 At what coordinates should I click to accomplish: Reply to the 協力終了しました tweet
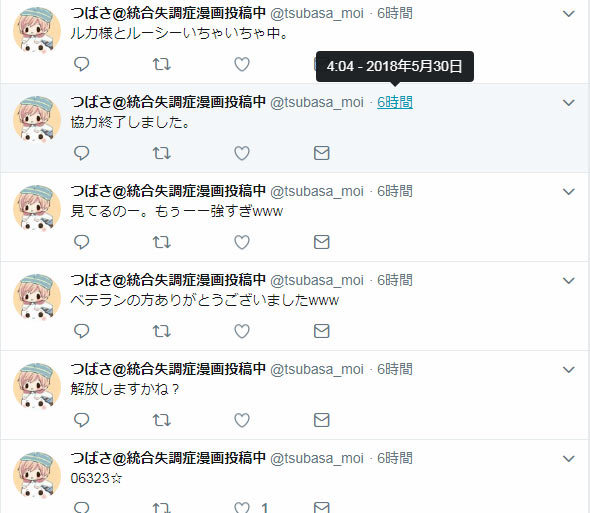(x=81, y=153)
